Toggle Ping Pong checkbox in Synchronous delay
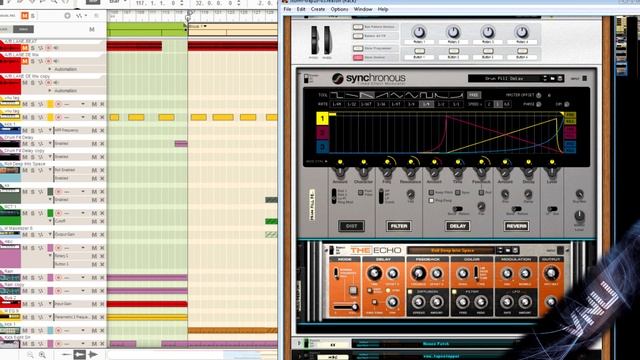The image size is (640, 360). click(431, 200)
